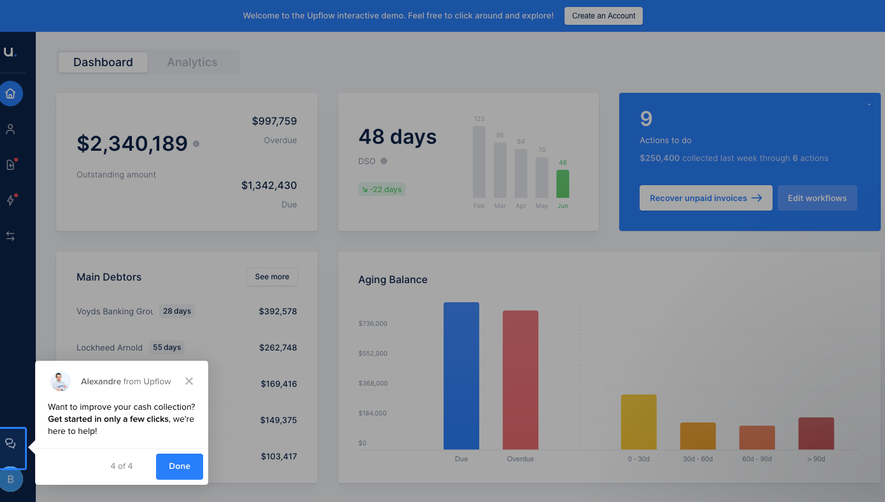Open the transfers arrows sidebar icon
This screenshot has height=502, width=885.
pyautogui.click(x=10, y=236)
